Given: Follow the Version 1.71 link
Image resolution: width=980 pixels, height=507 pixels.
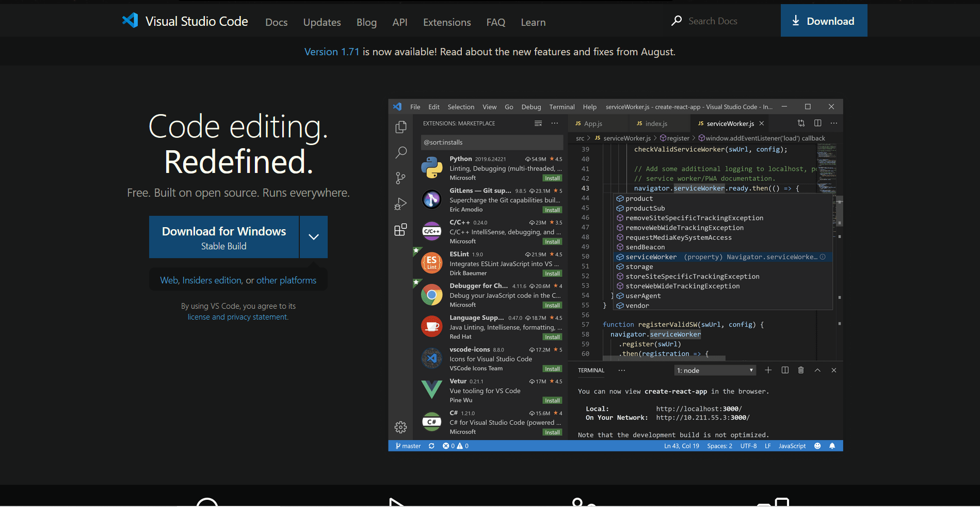Looking at the screenshot, I should (331, 52).
